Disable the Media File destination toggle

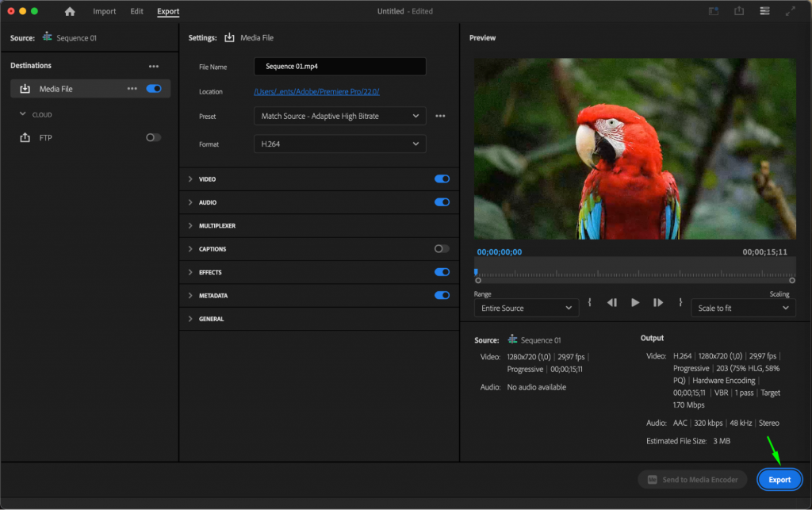[x=151, y=89]
